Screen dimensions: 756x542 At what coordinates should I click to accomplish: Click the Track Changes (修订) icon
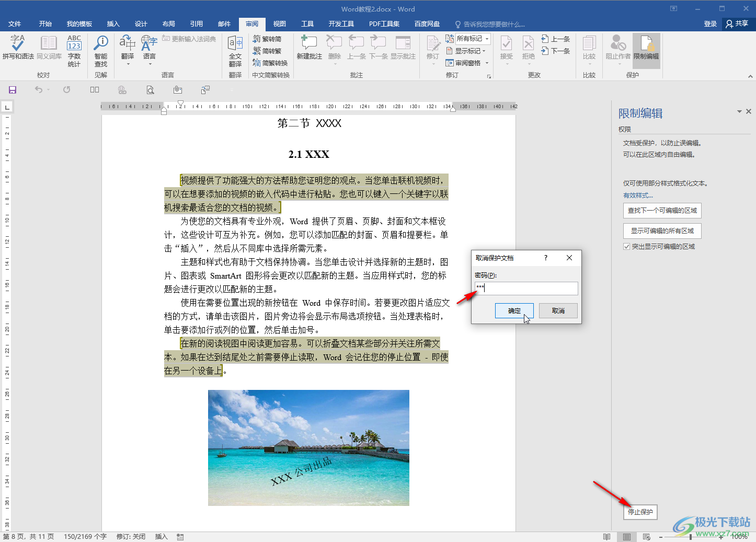click(433, 44)
